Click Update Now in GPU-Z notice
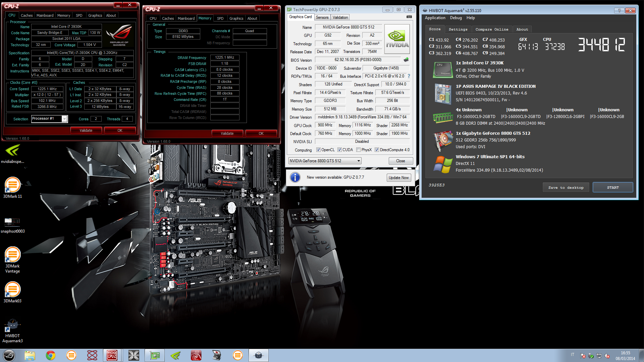The image size is (644, 362). [x=398, y=178]
